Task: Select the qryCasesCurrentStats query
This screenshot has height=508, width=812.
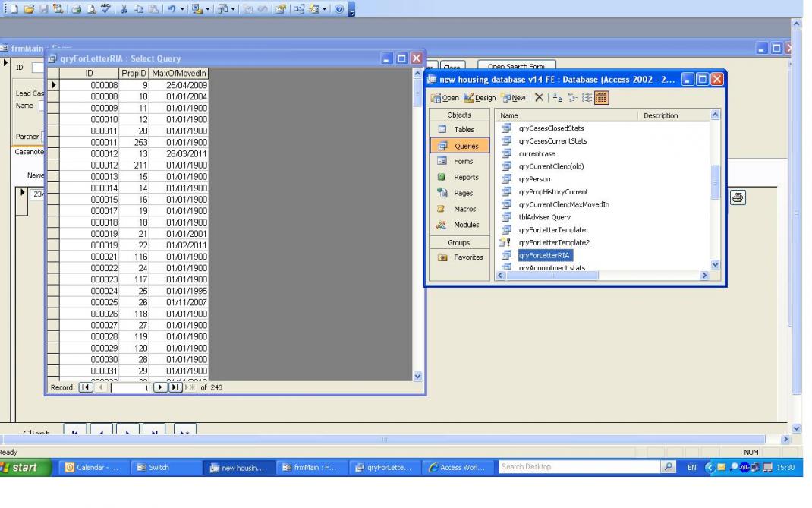Action: point(552,141)
